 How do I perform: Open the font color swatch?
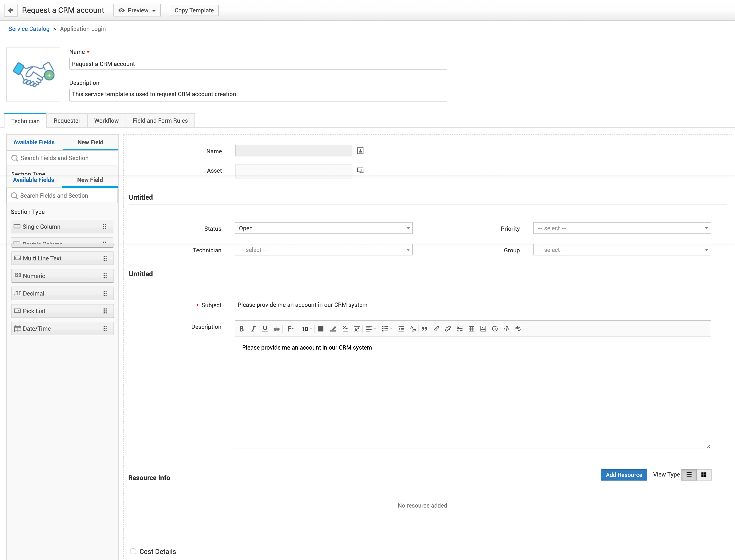tap(320, 329)
